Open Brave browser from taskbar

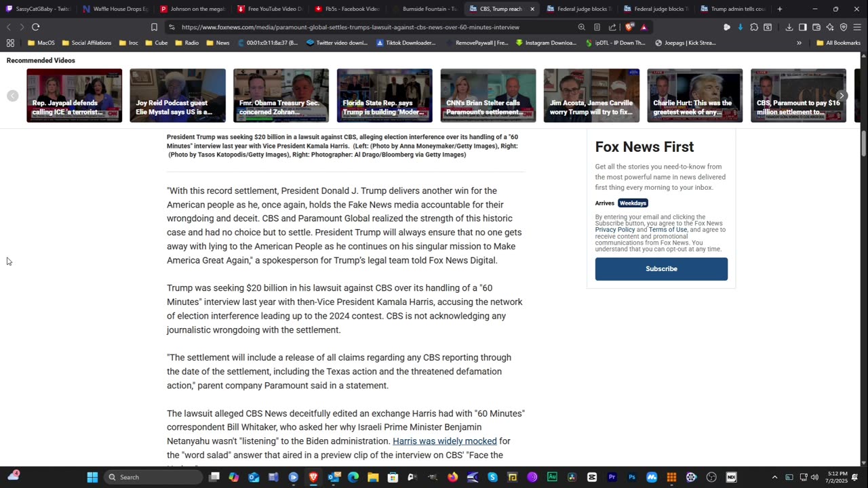(313, 477)
